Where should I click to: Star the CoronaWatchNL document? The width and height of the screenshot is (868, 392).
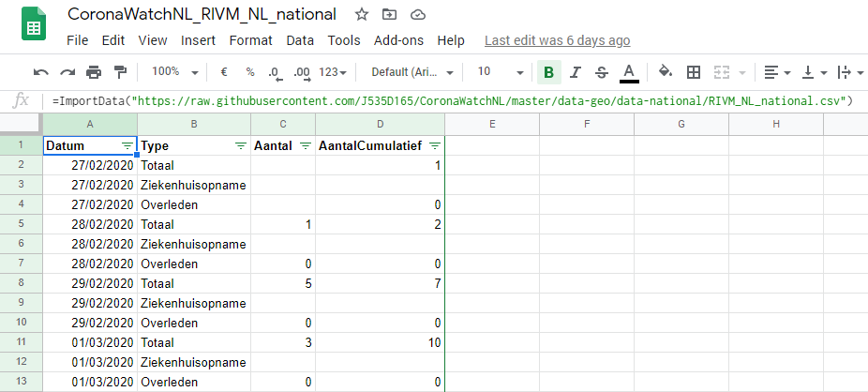pos(362,15)
